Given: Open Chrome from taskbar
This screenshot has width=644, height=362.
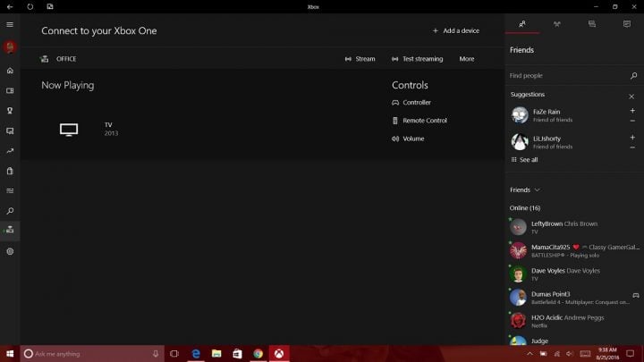Looking at the screenshot, I should tap(258, 353).
